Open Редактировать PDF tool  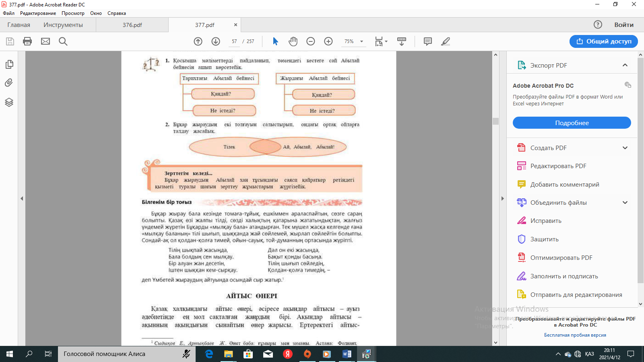click(558, 166)
